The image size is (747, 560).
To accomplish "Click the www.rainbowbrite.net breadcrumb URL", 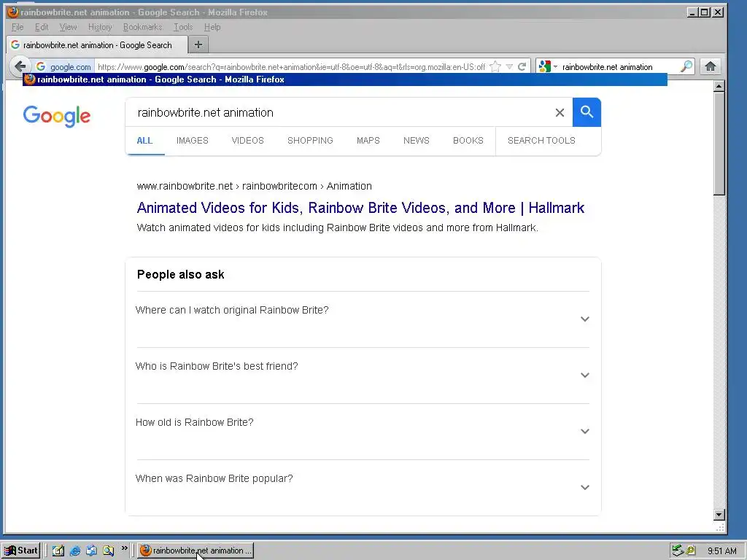I will [254, 186].
